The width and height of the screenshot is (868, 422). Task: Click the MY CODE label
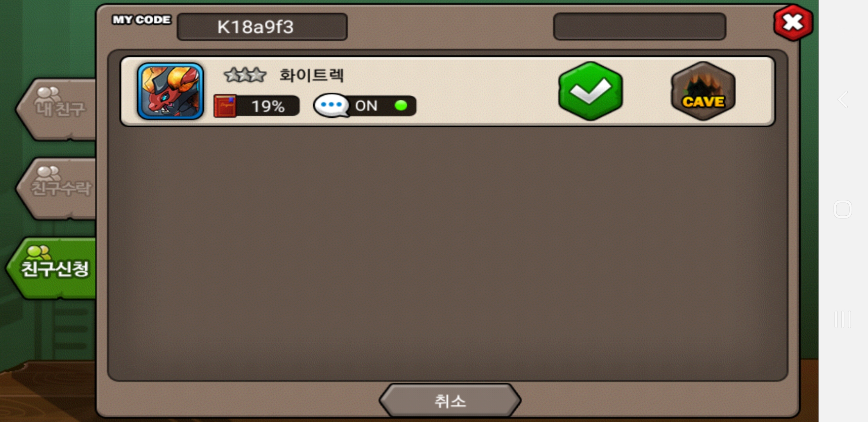(142, 20)
